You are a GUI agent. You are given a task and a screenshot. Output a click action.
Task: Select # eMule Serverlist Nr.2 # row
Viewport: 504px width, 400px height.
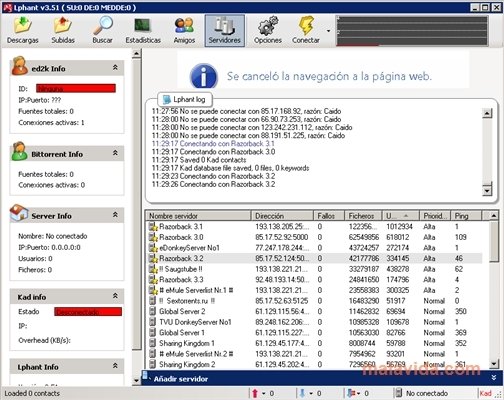click(x=315, y=354)
